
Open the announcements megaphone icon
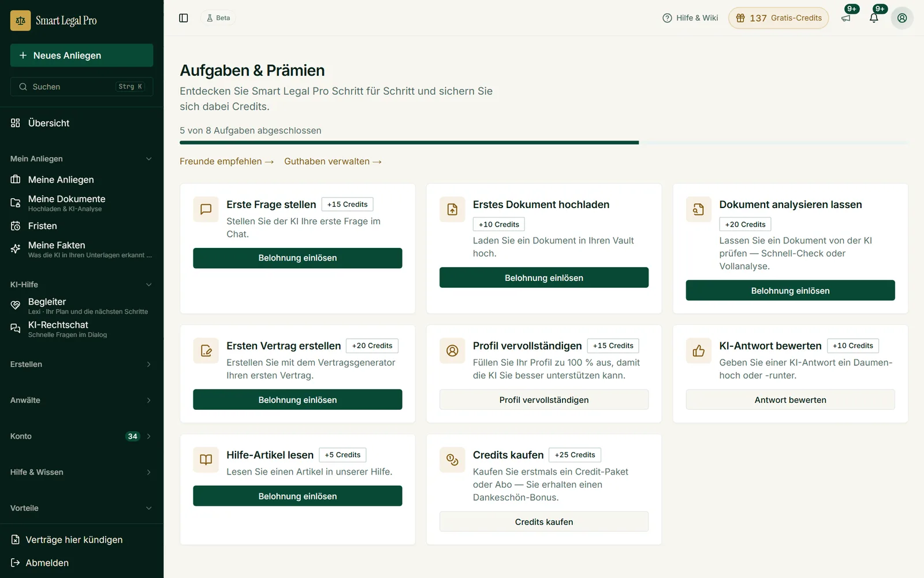(x=846, y=18)
